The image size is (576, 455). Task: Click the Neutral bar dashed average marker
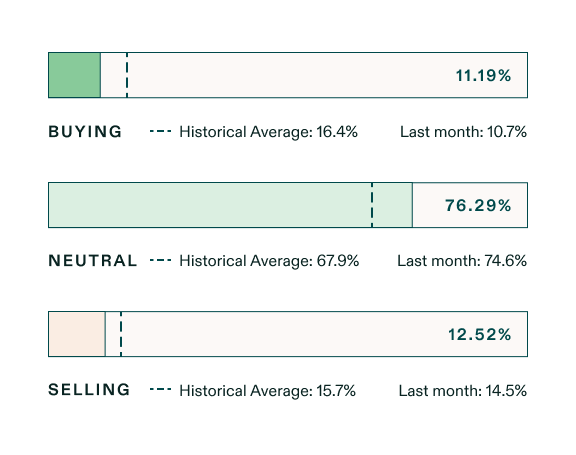(372, 205)
